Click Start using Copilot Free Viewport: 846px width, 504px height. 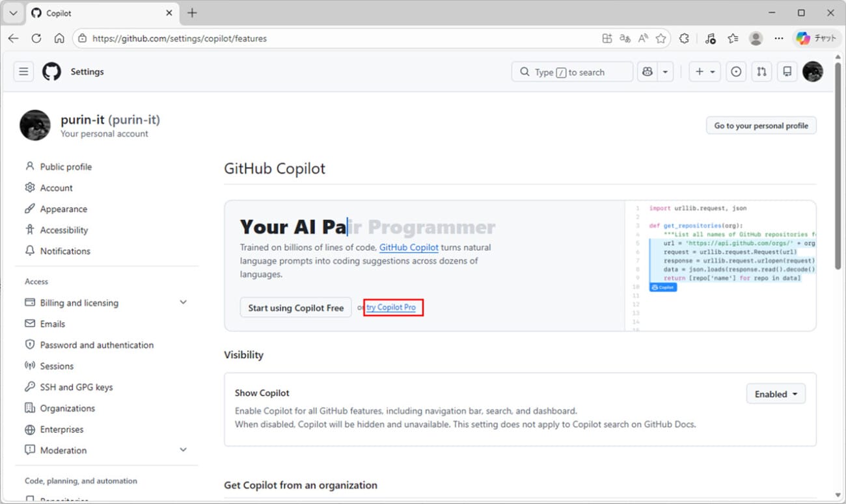point(295,307)
